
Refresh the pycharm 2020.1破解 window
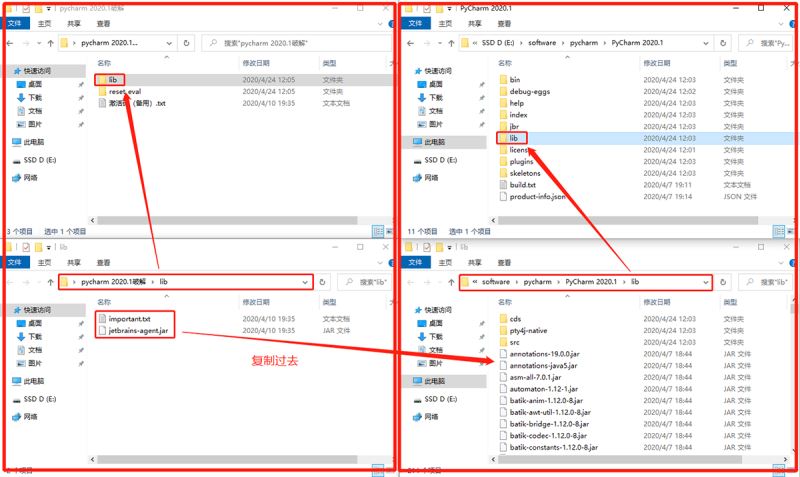tap(187, 43)
